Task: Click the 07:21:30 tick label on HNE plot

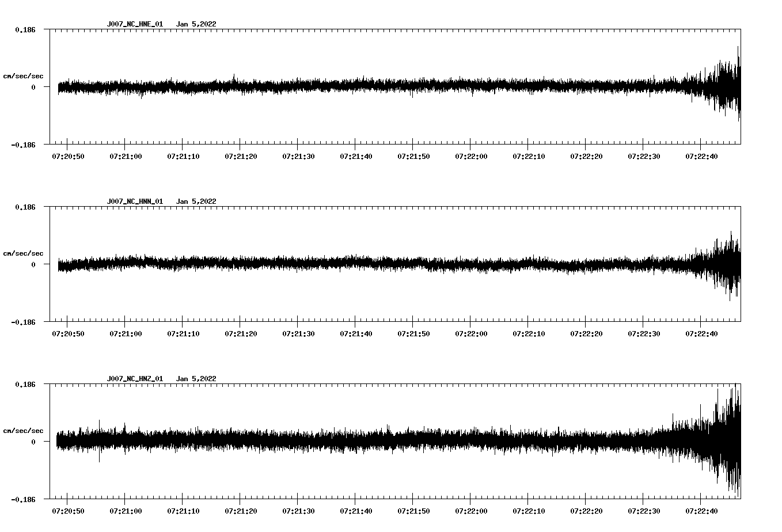Action: tap(298, 156)
